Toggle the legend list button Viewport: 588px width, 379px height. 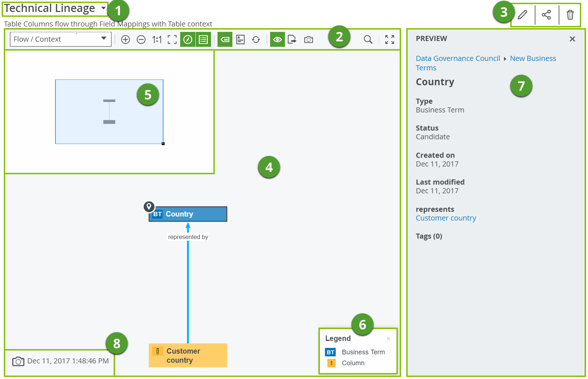pyautogui.click(x=203, y=40)
